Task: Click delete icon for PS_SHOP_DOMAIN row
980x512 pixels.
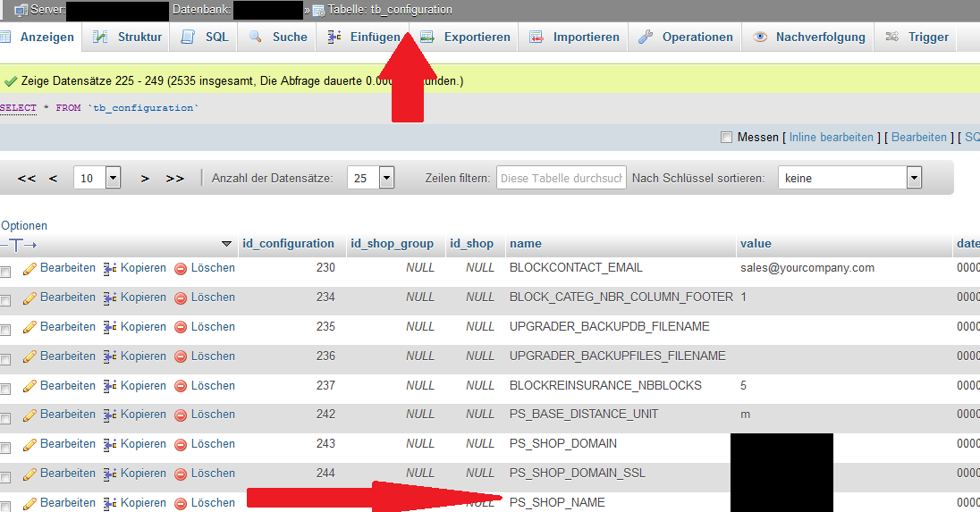Action: 181,445
